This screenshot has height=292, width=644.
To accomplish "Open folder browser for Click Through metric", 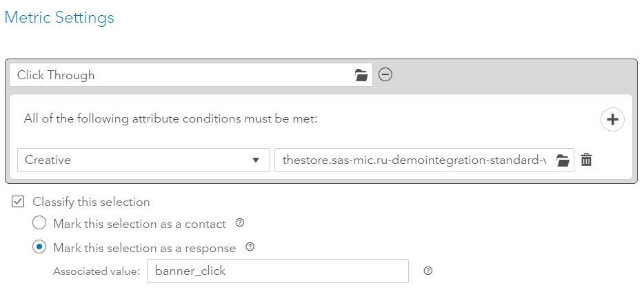I will [361, 76].
